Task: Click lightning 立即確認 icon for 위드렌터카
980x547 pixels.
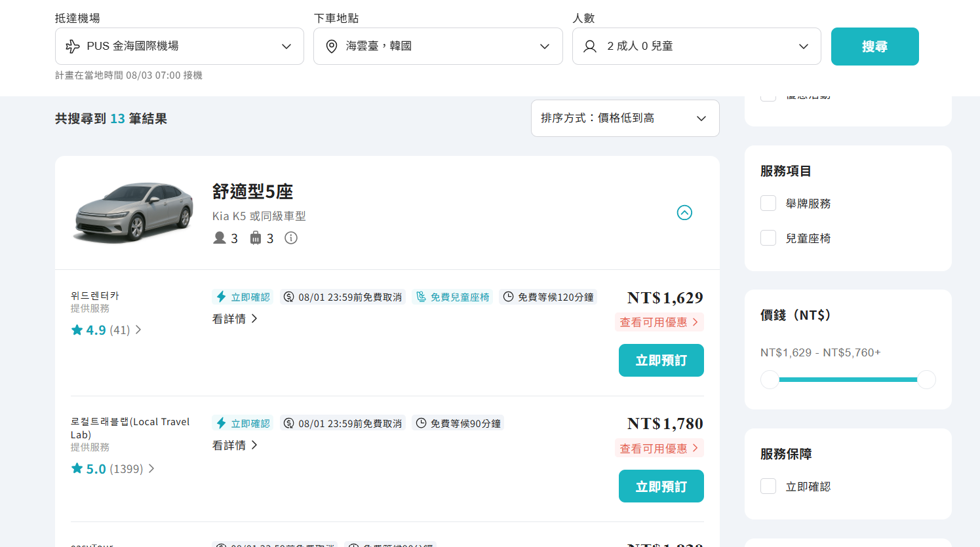Action: 222,297
